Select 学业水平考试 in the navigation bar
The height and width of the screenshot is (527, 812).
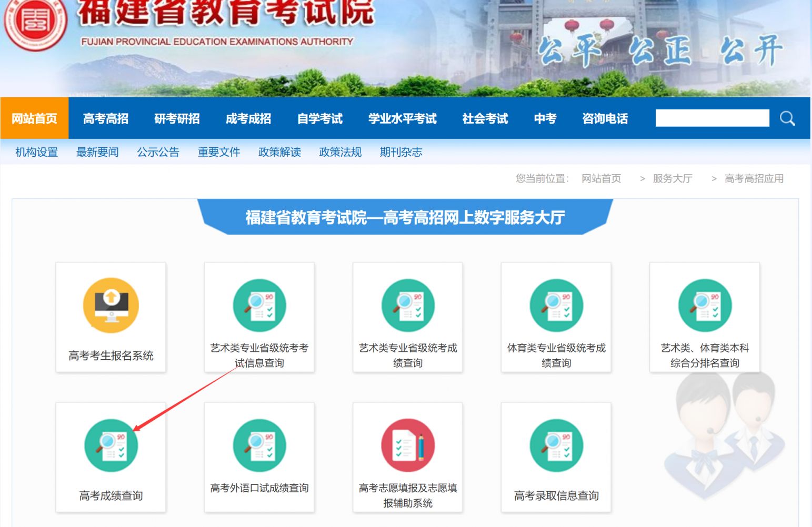point(403,118)
